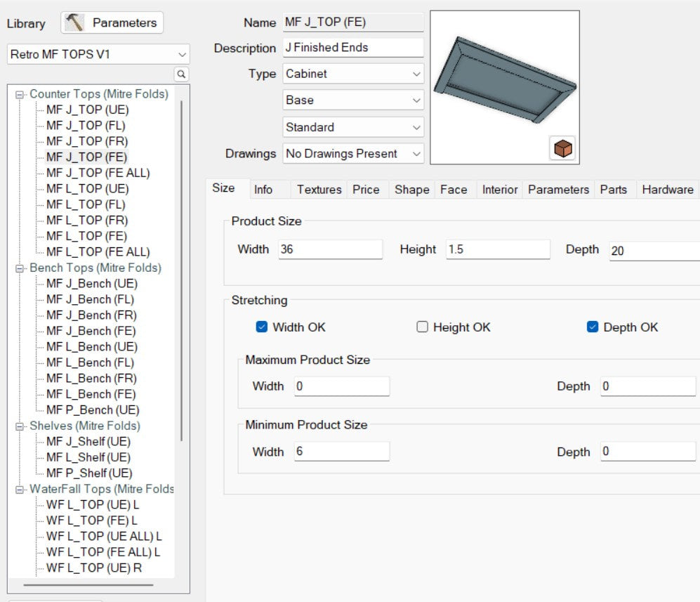Enable the Height OK checkbox
Image resolution: width=700 pixels, height=602 pixels.
(423, 327)
